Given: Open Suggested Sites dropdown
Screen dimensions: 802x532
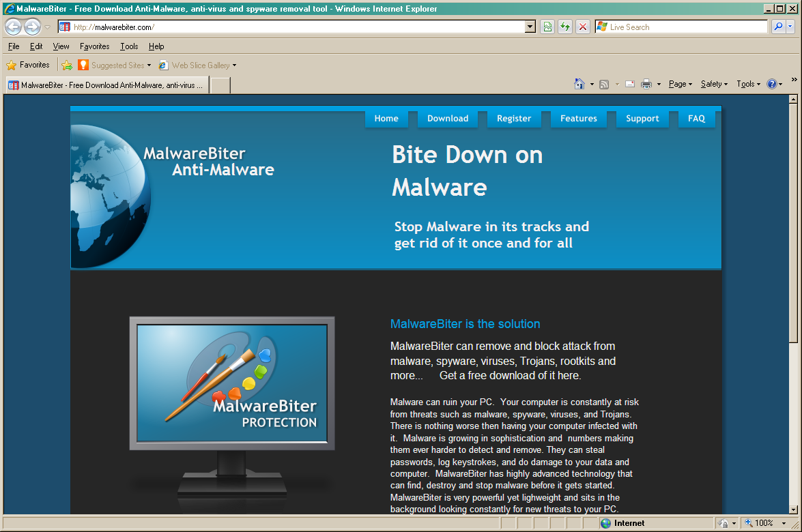Looking at the screenshot, I should click(x=115, y=65).
